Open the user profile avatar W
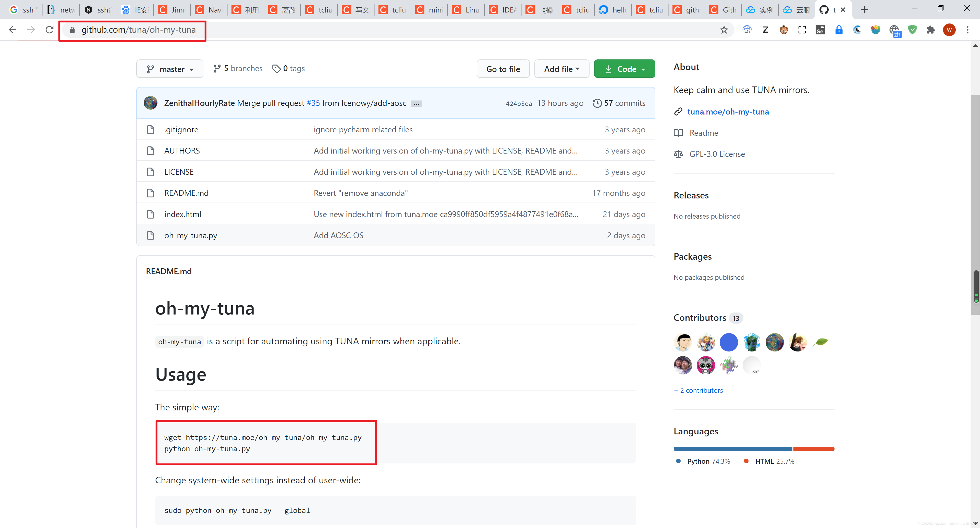 point(949,30)
